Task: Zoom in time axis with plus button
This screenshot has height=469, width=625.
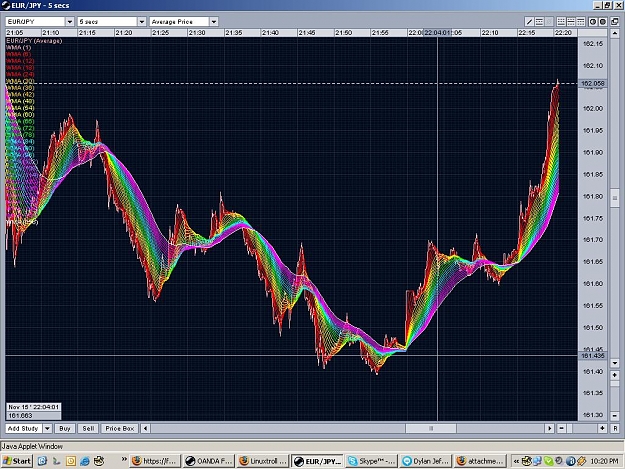Action: pos(602,428)
